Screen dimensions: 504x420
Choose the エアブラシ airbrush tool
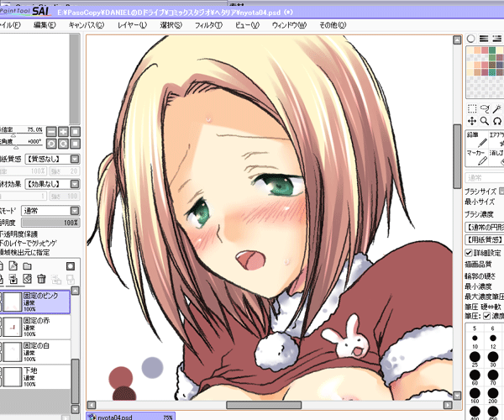[496, 139]
